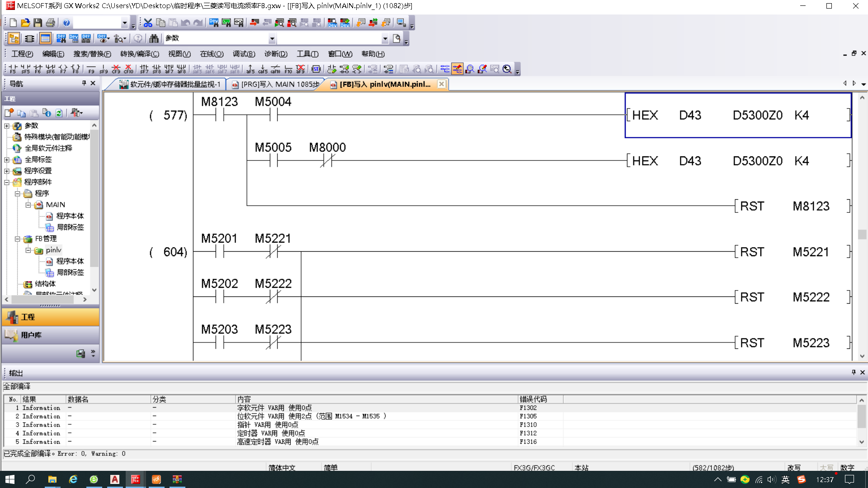Expand the 参数 tree node

pyautogui.click(x=7, y=126)
